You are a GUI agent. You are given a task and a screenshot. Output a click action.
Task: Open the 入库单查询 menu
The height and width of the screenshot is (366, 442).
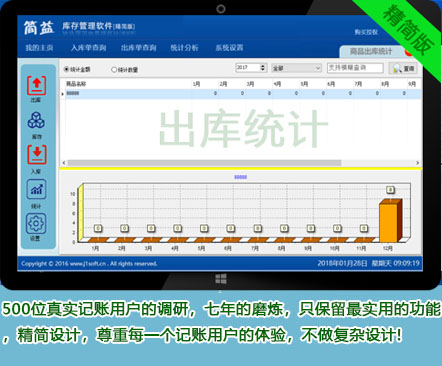88,48
